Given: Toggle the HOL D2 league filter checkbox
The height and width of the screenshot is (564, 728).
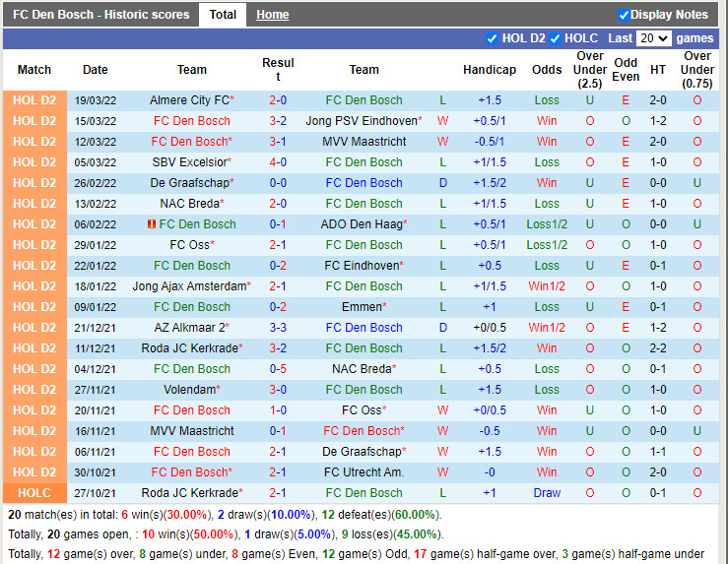Looking at the screenshot, I should pyautogui.click(x=493, y=38).
